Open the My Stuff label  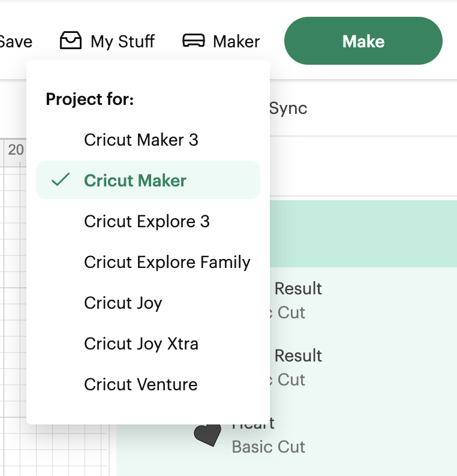click(123, 41)
